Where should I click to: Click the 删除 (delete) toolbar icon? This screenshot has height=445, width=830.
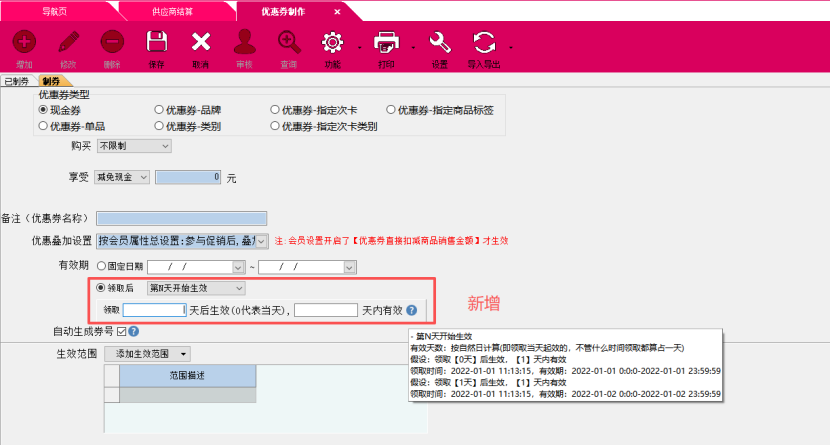coord(112,42)
